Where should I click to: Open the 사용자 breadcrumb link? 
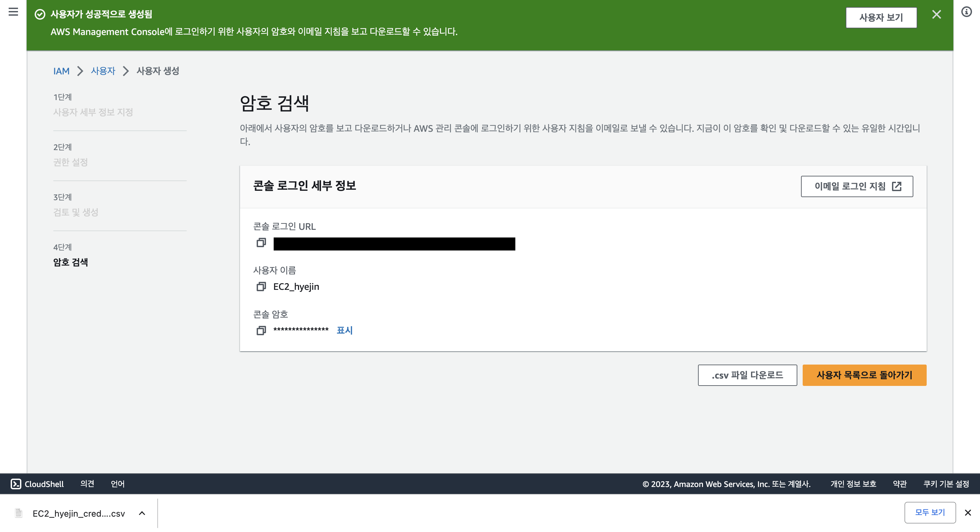103,71
